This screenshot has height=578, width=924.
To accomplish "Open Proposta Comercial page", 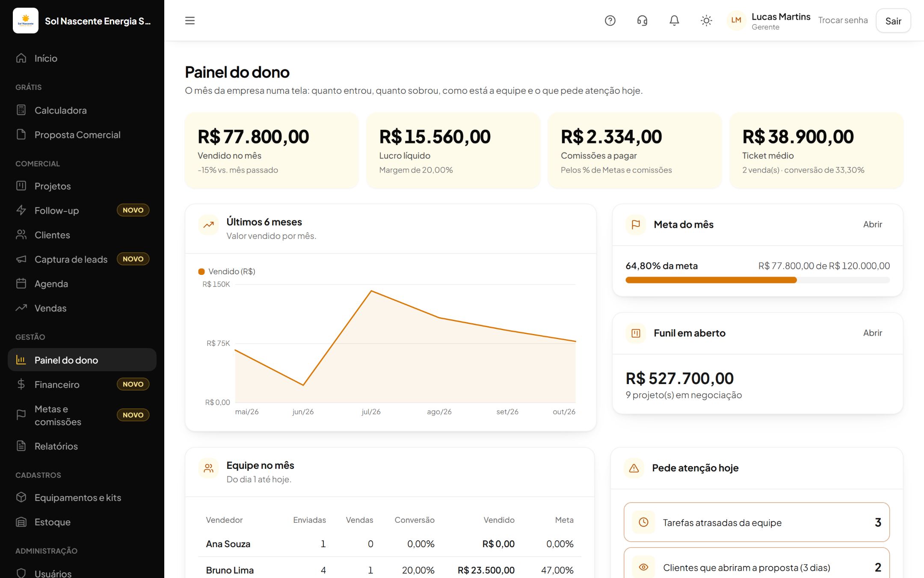I will coord(82,135).
